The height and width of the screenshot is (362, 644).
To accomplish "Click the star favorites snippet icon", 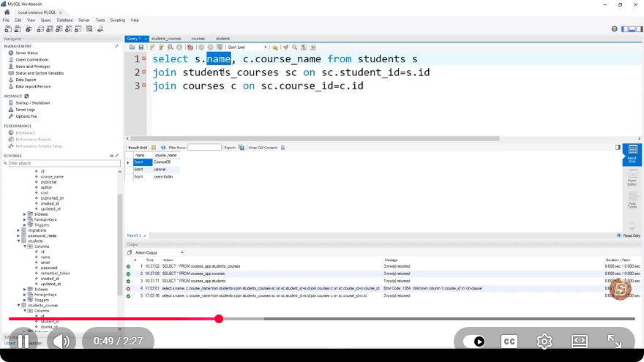I will 274,48.
